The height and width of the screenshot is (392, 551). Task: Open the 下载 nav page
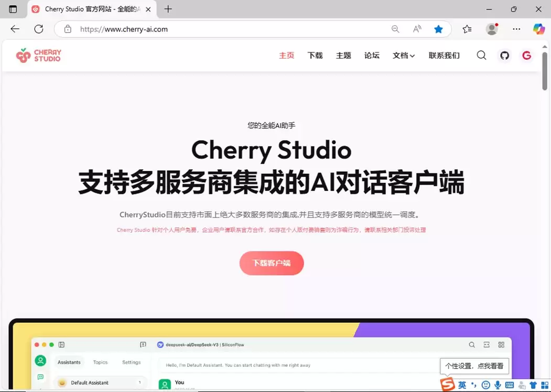tap(315, 56)
